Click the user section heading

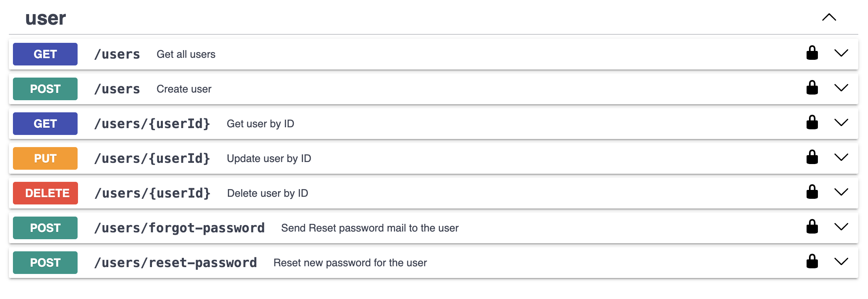[x=46, y=18]
